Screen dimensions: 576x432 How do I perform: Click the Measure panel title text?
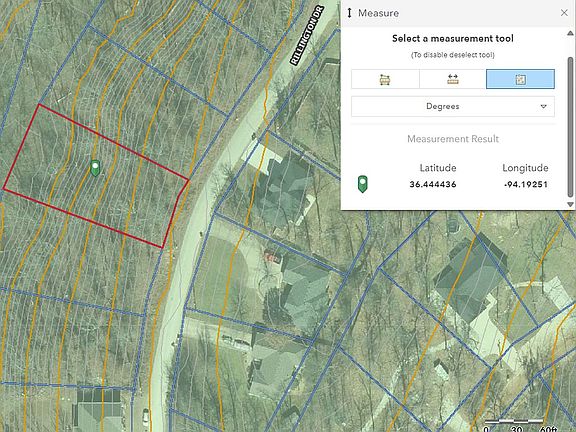click(378, 13)
